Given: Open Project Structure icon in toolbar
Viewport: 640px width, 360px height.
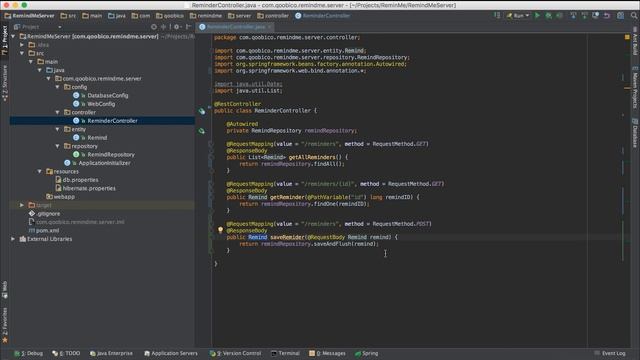Looking at the screenshot, I should click(x=620, y=16).
